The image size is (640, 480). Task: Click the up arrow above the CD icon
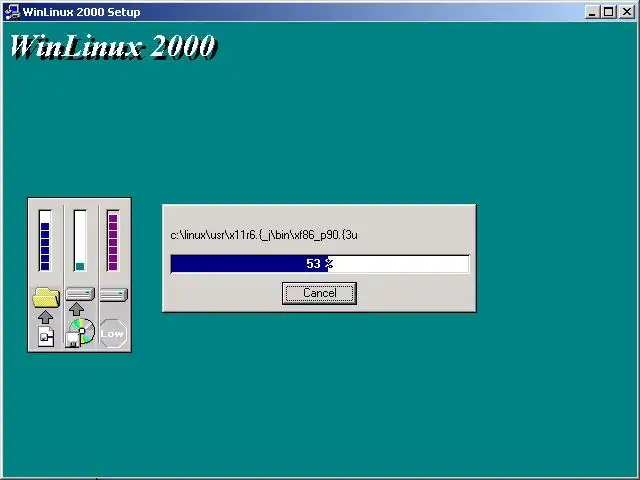click(x=76, y=309)
